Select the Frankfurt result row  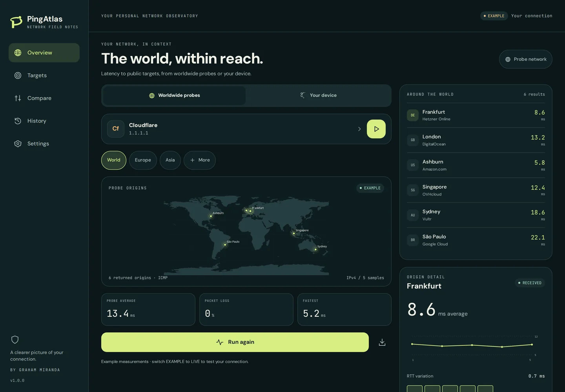(476, 115)
